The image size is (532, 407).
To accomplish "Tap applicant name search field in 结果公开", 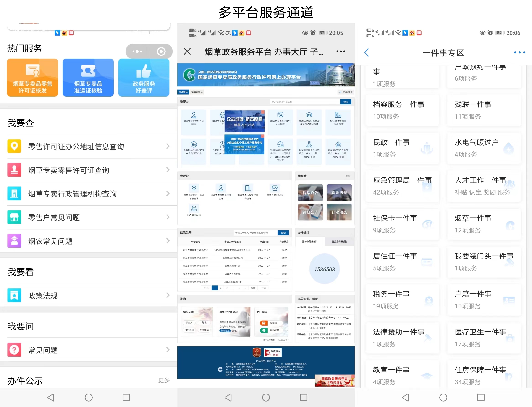I will (x=256, y=232).
